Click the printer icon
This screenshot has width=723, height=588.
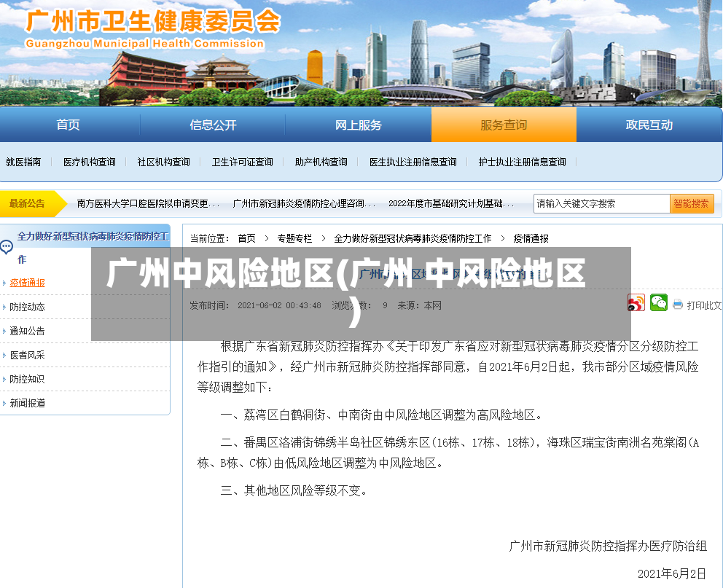point(677,304)
